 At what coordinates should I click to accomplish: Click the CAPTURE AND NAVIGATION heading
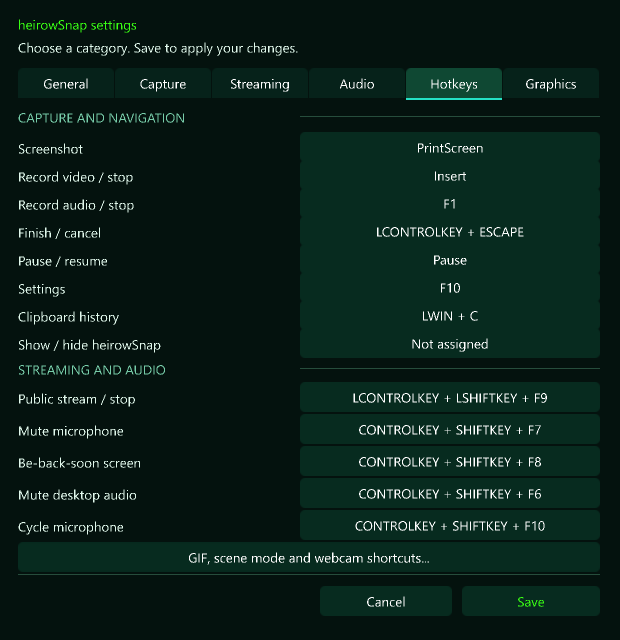click(x=101, y=118)
